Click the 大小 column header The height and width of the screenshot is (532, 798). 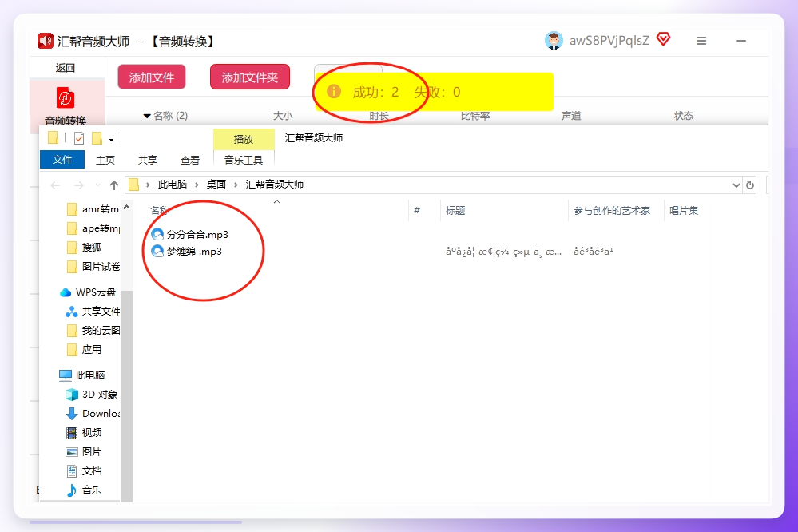point(283,116)
